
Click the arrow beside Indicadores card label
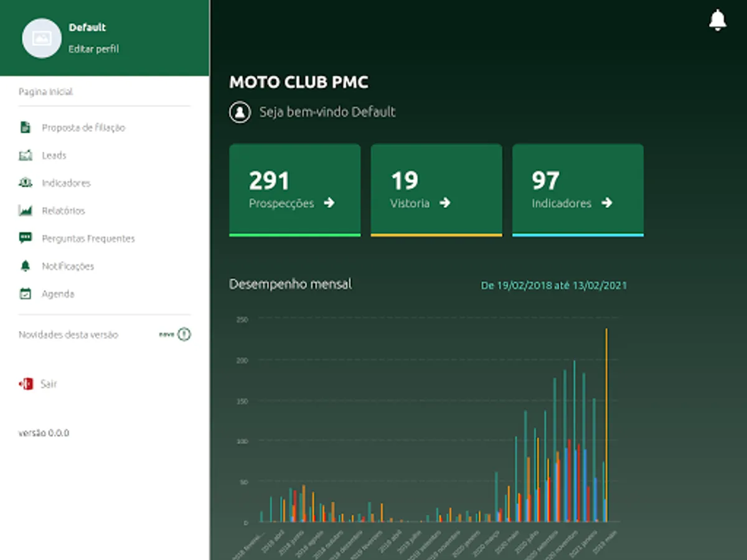607,203
